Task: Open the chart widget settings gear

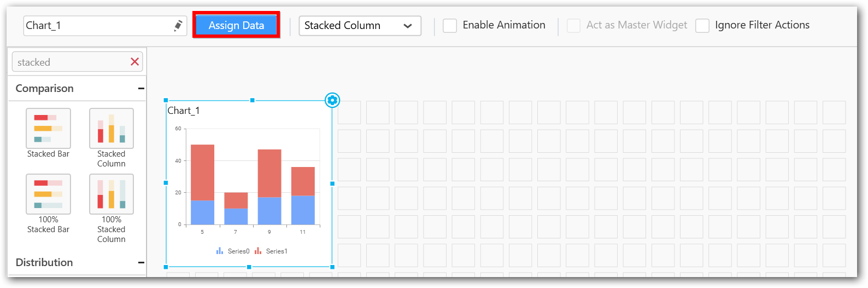Action: click(332, 100)
